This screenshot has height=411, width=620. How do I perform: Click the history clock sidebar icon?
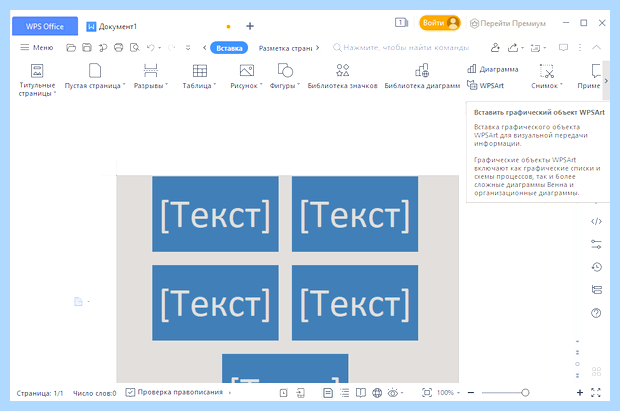click(x=596, y=267)
